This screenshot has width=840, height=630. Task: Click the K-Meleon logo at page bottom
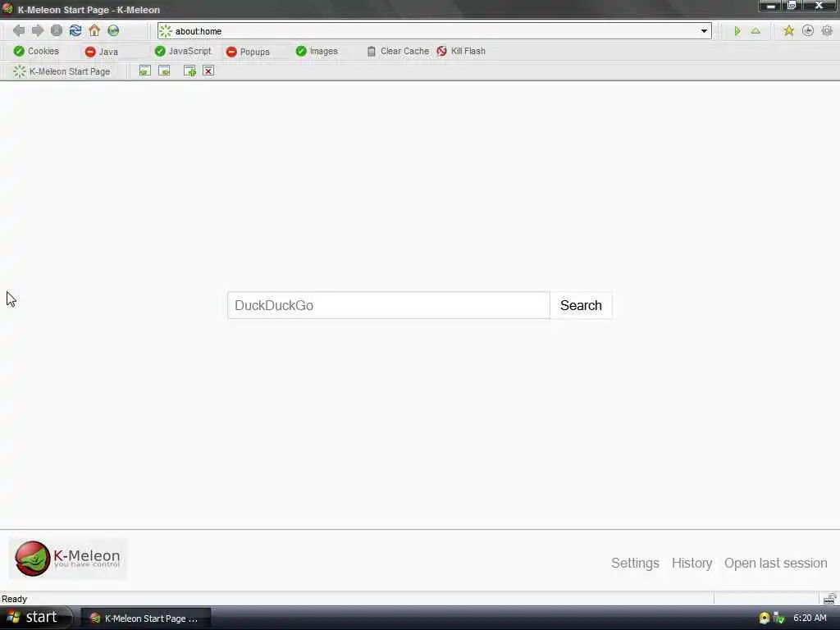tap(67, 558)
